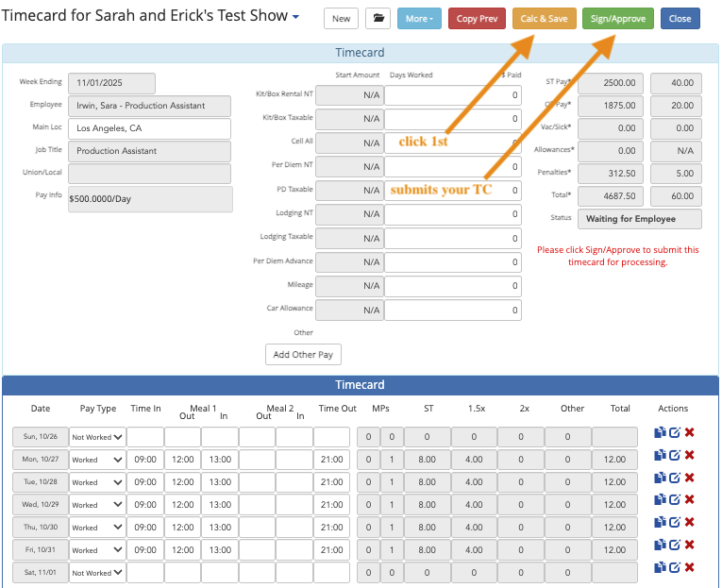Edit the Mon, 10/27 row
This screenshot has height=588, width=722.
(x=675, y=455)
